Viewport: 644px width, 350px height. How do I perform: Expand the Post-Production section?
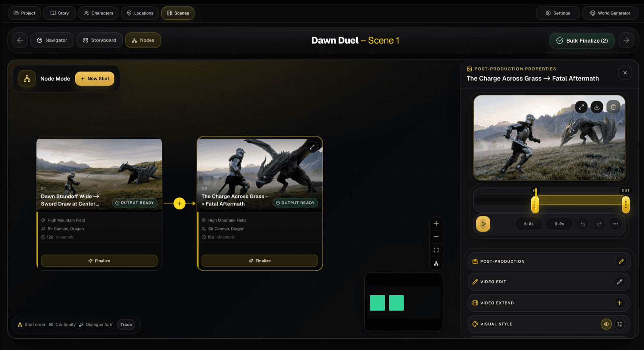548,261
